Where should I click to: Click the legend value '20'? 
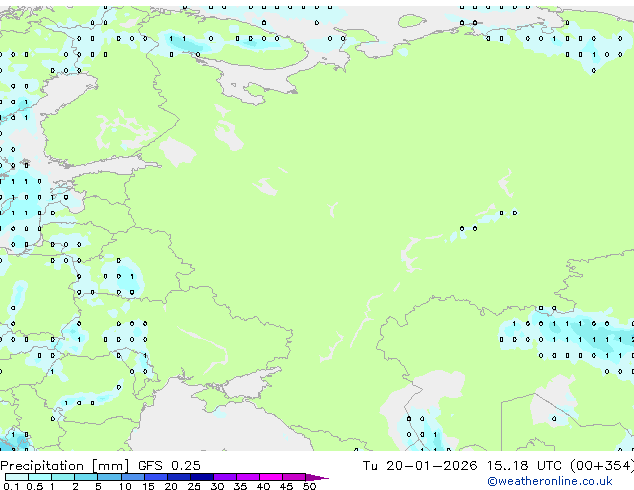pos(171,486)
